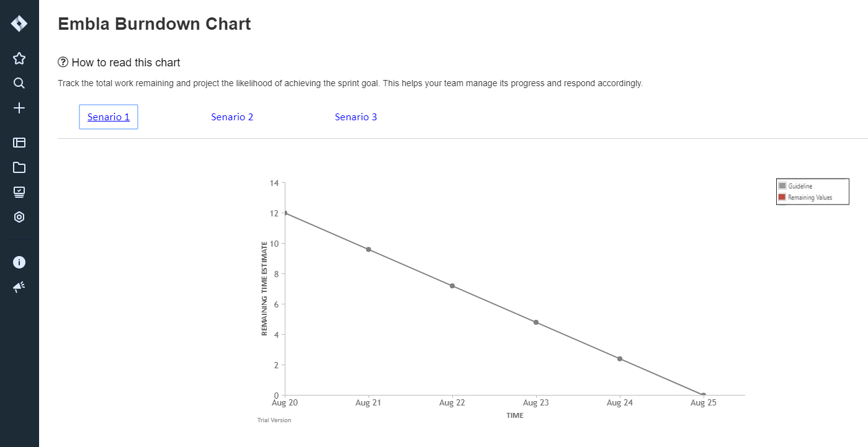
Task: Open the monitor checklist sidebar icon
Action: [x=19, y=192]
